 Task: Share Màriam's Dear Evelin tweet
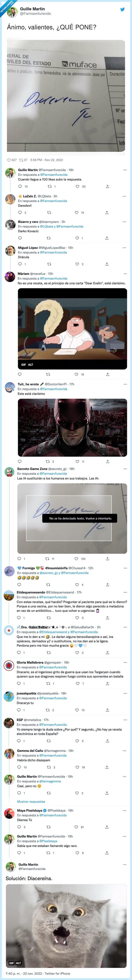107,374
